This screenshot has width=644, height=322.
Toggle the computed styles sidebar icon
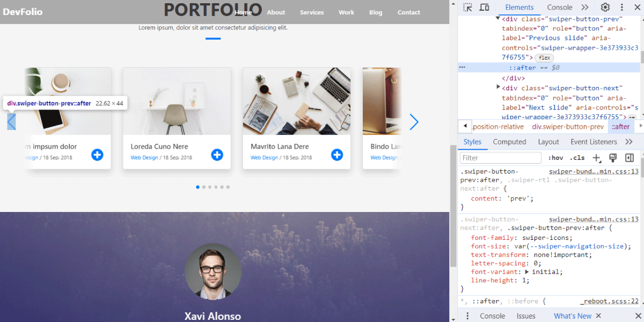[x=630, y=158]
